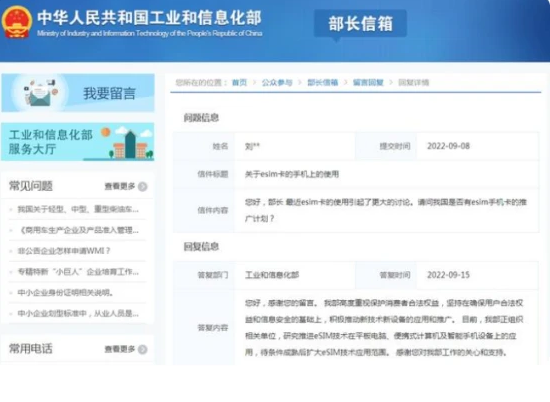Click the 信件标题 label cell
The width and height of the screenshot is (550, 402).
tap(204, 174)
